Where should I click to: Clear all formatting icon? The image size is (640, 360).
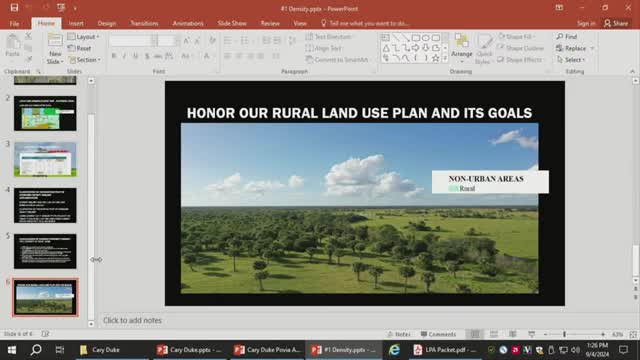pos(212,40)
